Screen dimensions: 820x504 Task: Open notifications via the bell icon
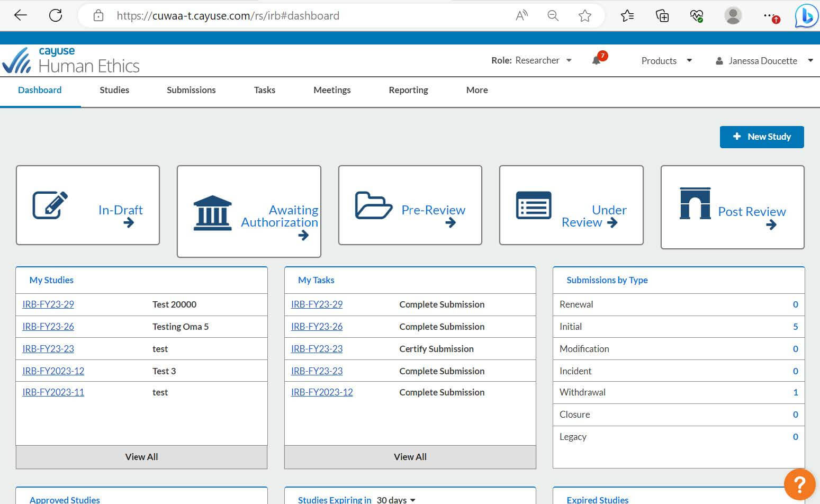596,60
